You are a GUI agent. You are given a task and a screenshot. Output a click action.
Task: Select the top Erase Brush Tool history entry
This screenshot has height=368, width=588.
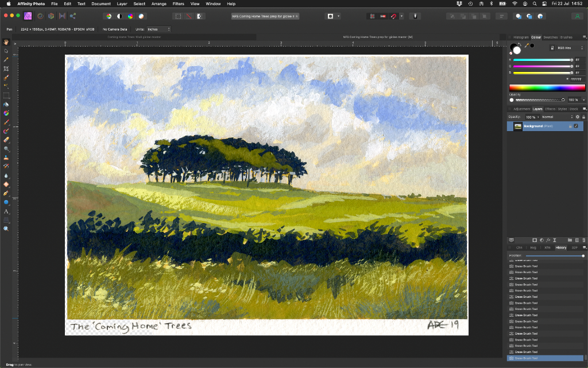click(x=525, y=260)
